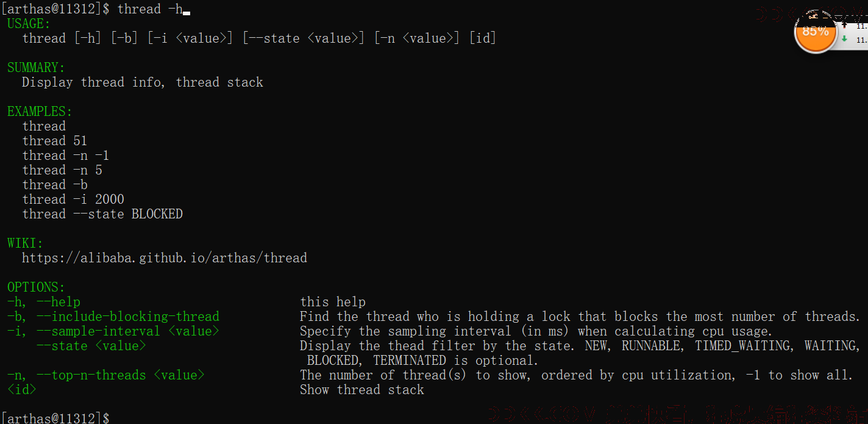Click the orange 85% memory usage ball
Screen dimensions: 868x424
[x=816, y=32]
